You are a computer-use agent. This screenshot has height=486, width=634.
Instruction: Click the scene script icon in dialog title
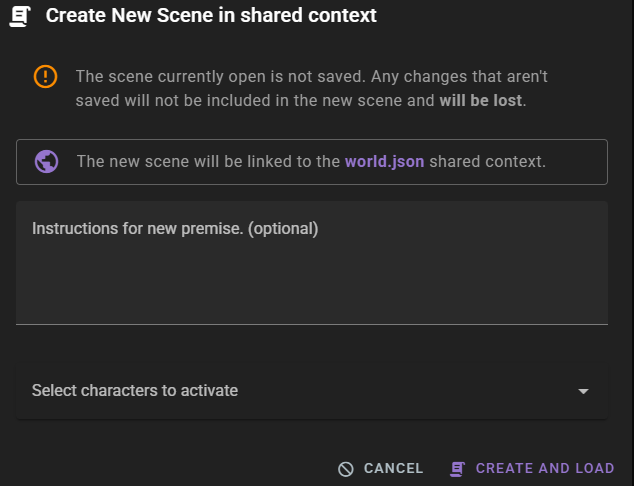click(20, 15)
